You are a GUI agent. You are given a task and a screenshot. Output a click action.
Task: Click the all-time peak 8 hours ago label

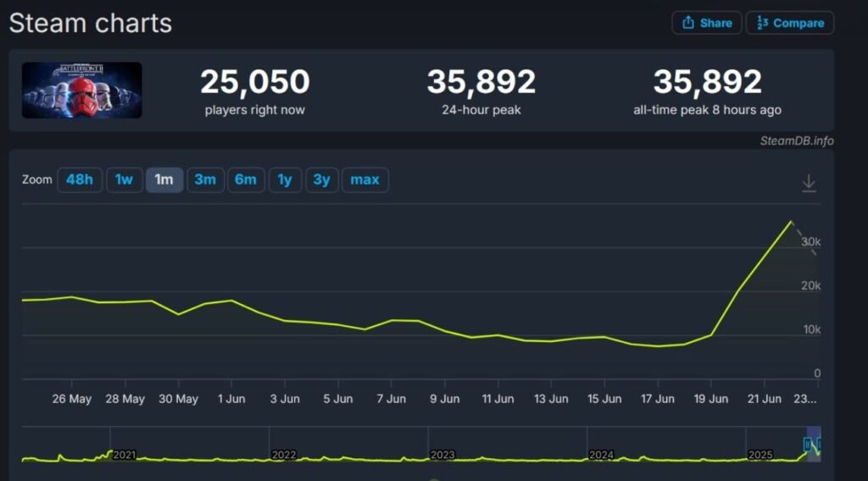point(708,110)
